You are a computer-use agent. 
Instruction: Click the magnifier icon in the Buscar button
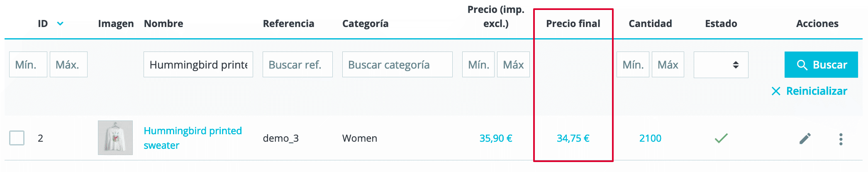click(802, 65)
